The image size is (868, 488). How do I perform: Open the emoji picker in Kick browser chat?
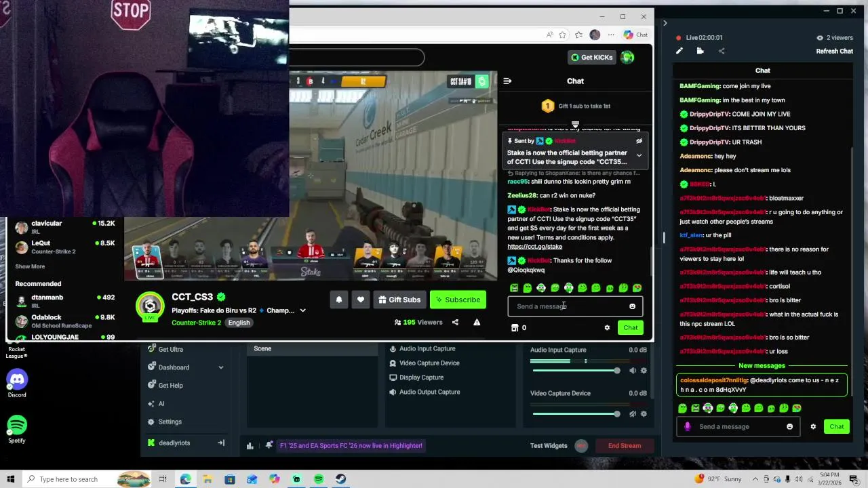click(x=632, y=306)
